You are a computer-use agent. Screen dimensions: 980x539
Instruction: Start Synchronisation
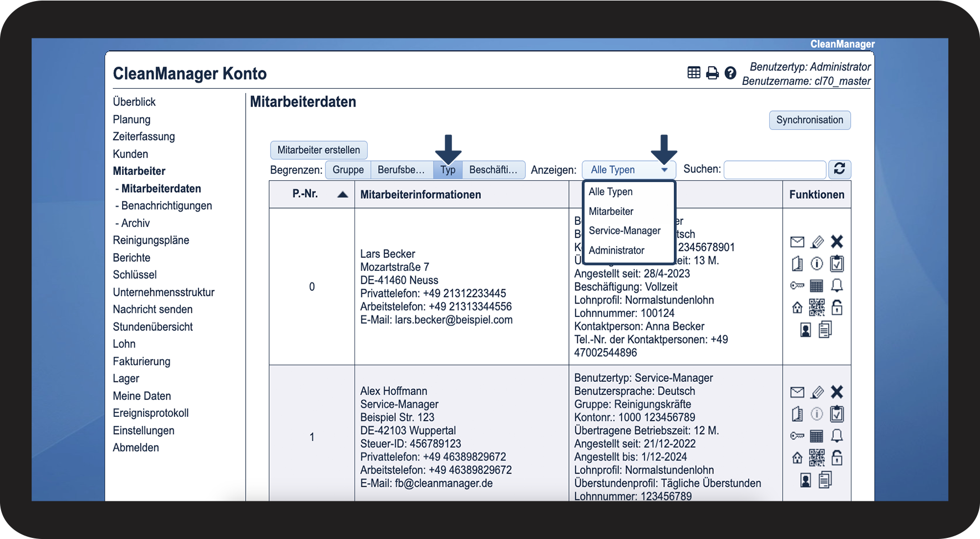coord(810,120)
